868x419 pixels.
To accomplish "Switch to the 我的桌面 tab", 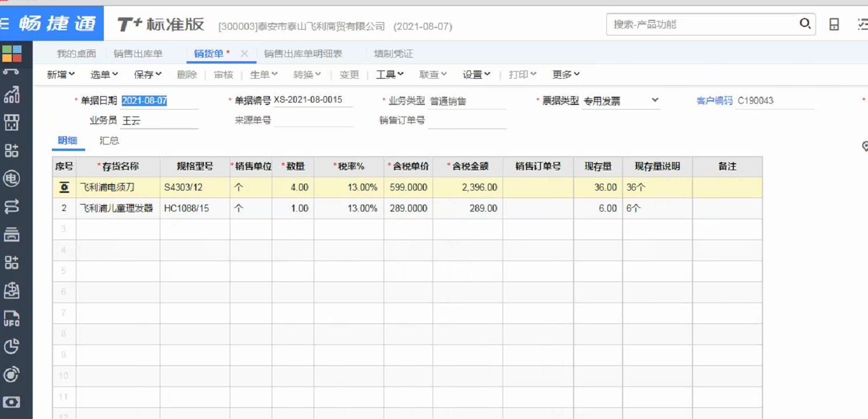I will tap(76, 54).
